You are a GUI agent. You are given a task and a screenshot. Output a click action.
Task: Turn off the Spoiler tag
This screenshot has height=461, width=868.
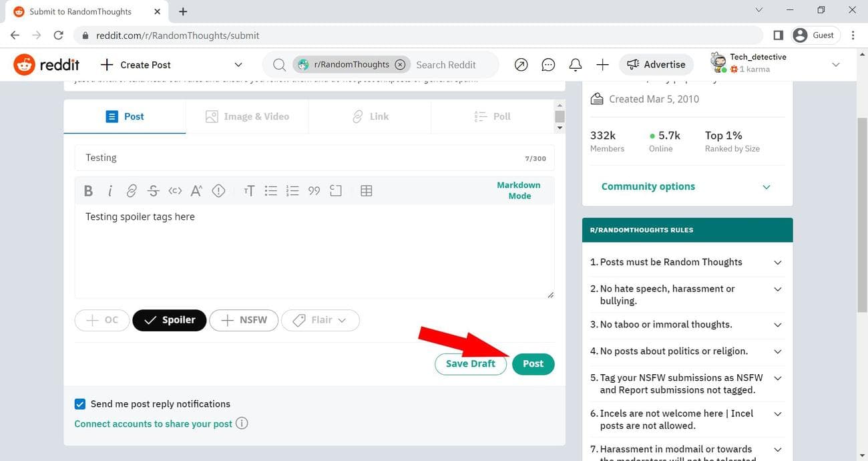click(x=169, y=320)
